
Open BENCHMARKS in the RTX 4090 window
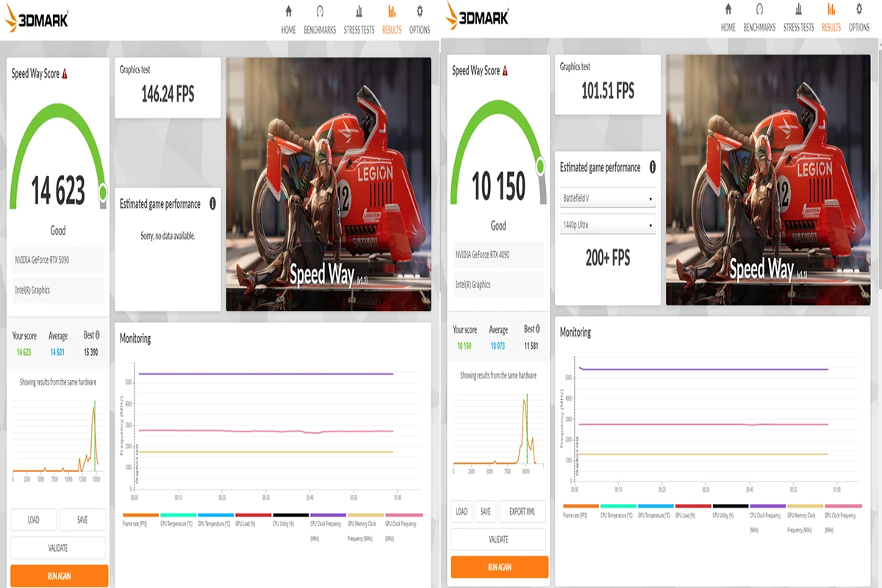tap(759, 18)
